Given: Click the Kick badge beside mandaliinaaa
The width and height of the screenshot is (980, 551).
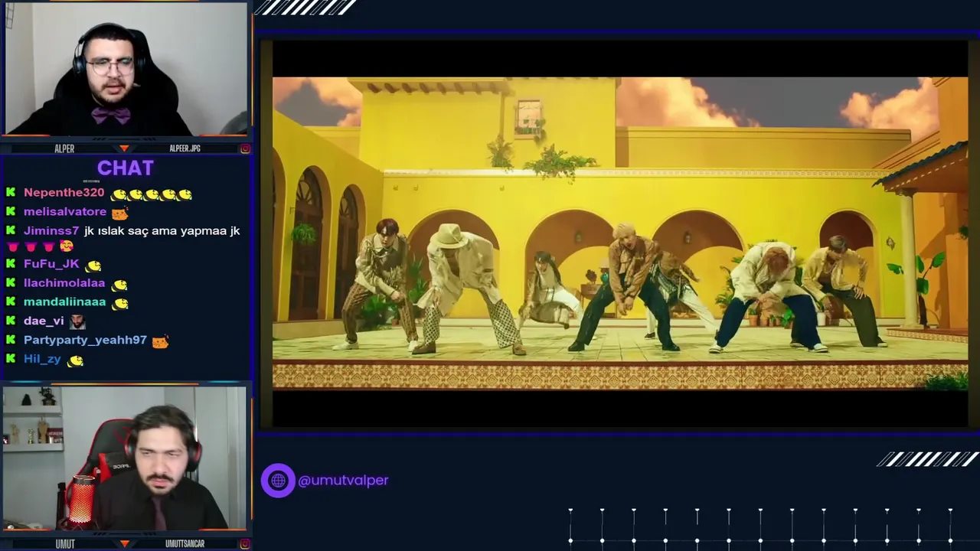Looking at the screenshot, I should tap(11, 302).
